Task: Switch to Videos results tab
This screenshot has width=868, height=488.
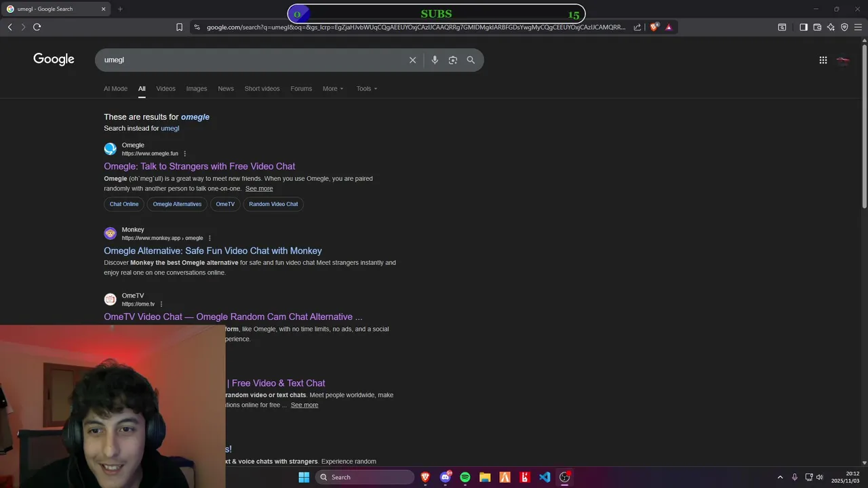Action: 165,89
